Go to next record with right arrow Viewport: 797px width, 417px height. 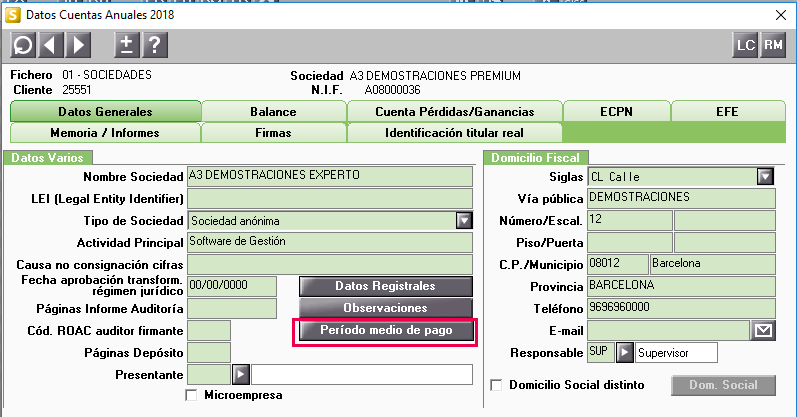click(78, 45)
